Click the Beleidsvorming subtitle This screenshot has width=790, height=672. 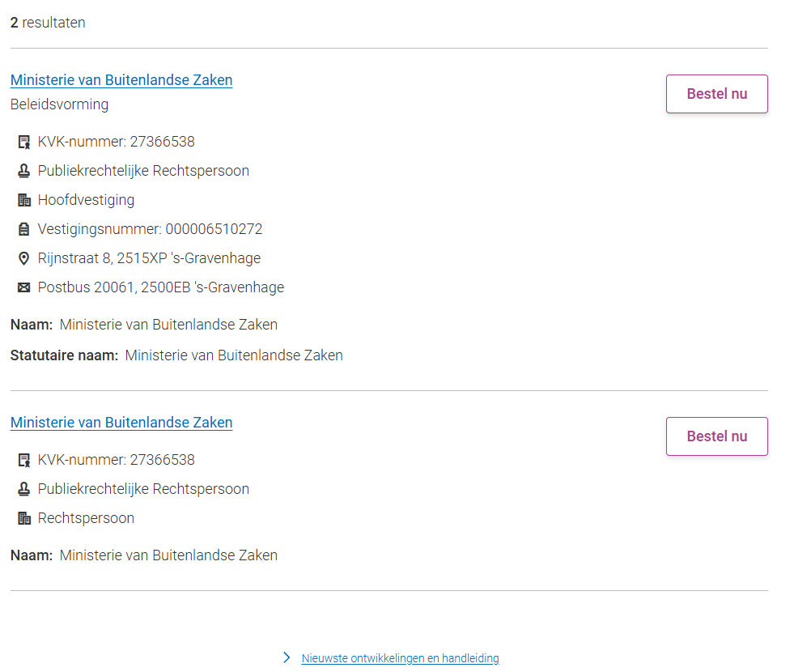tap(59, 104)
